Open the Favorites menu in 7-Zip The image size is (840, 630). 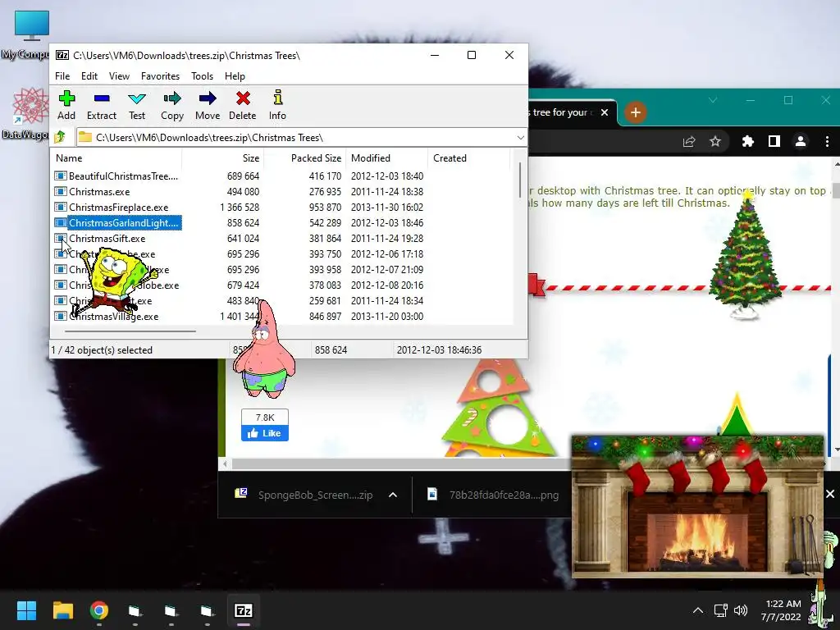coord(160,76)
